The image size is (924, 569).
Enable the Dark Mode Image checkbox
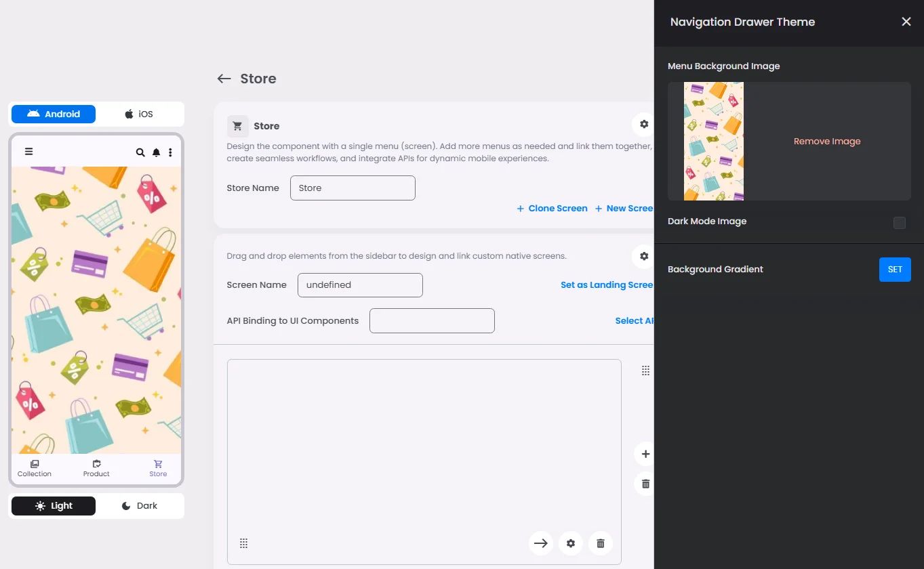(899, 223)
